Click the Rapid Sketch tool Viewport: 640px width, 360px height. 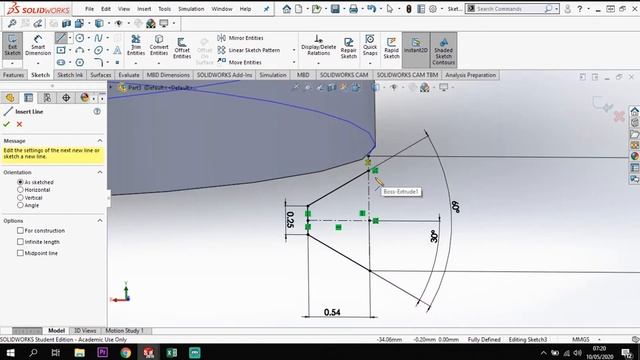391,48
